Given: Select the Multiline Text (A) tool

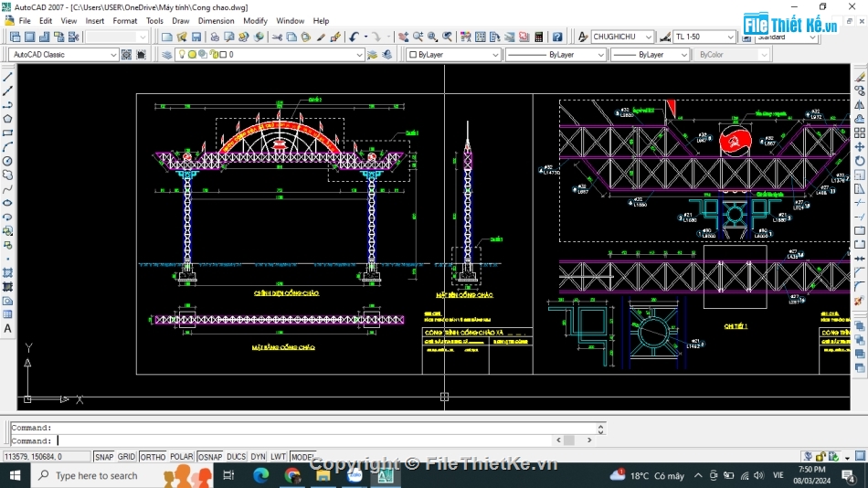Looking at the screenshot, I should pyautogui.click(x=7, y=328).
